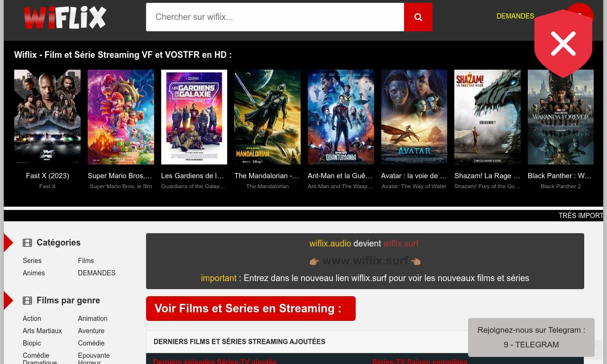Open the Series category

pos(32,261)
